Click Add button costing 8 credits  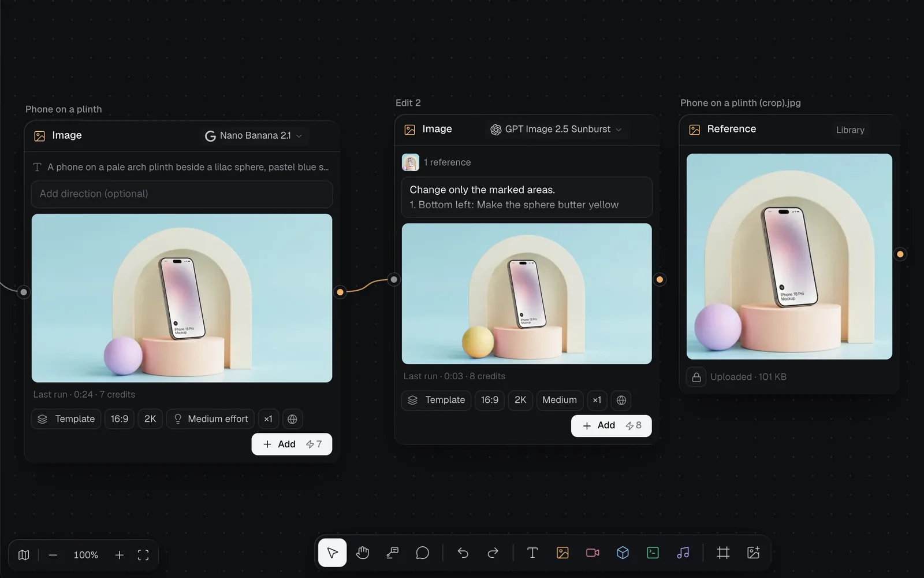pyautogui.click(x=612, y=426)
